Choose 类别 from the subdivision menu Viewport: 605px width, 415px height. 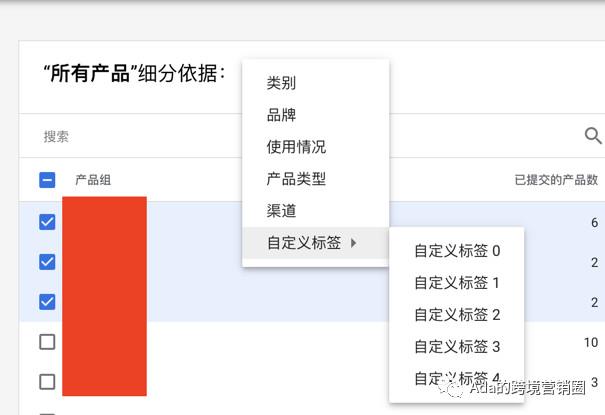click(315, 83)
